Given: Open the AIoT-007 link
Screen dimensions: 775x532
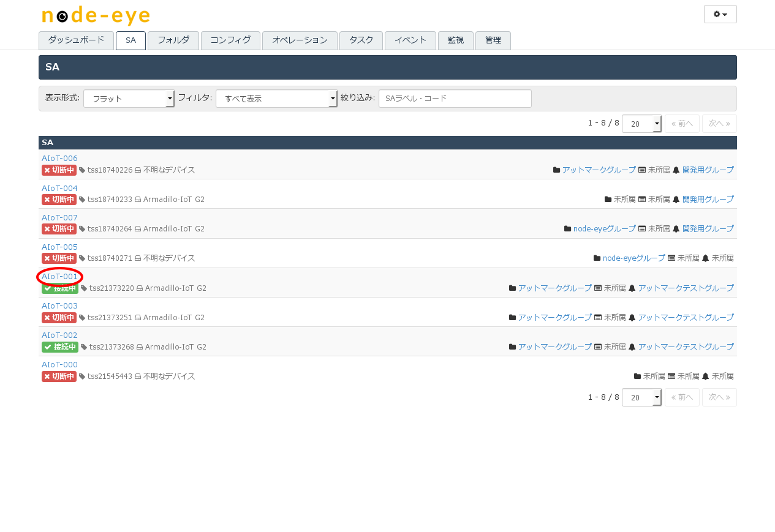Looking at the screenshot, I should (x=59, y=217).
